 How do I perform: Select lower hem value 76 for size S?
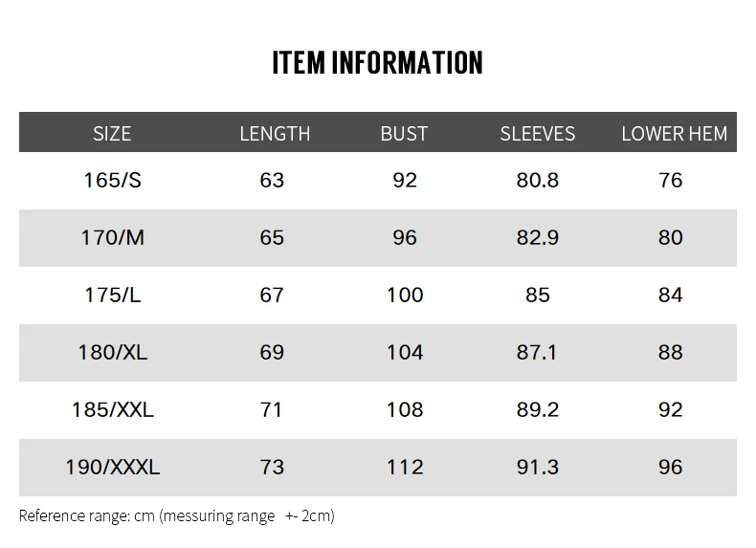pyautogui.click(x=670, y=180)
